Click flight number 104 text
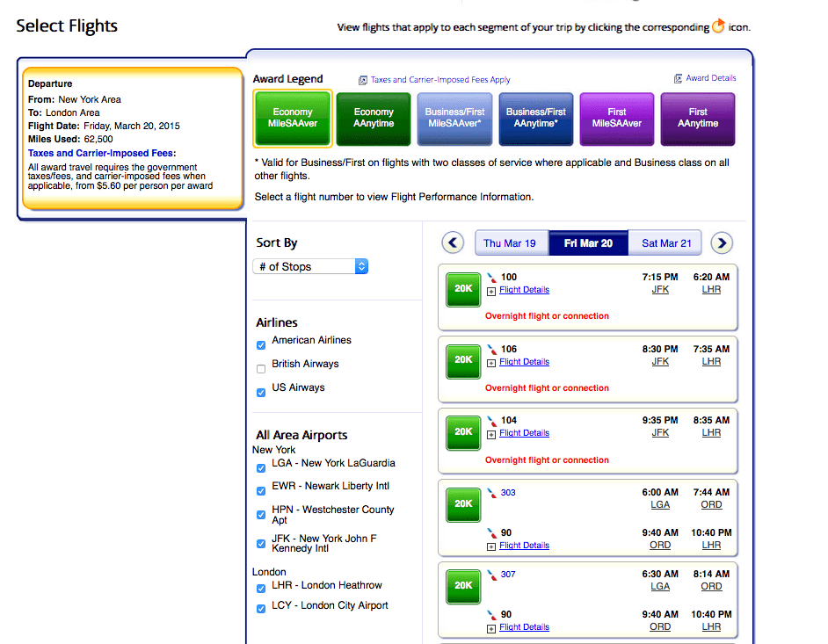The height and width of the screenshot is (644, 828). pyautogui.click(x=509, y=421)
